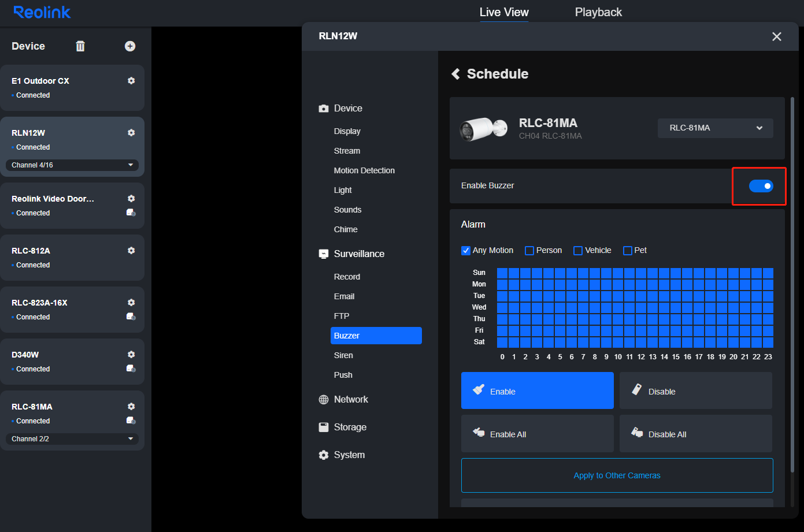804x532 pixels.
Task: Click the Device camera icon in settings menu
Action: pyautogui.click(x=324, y=109)
